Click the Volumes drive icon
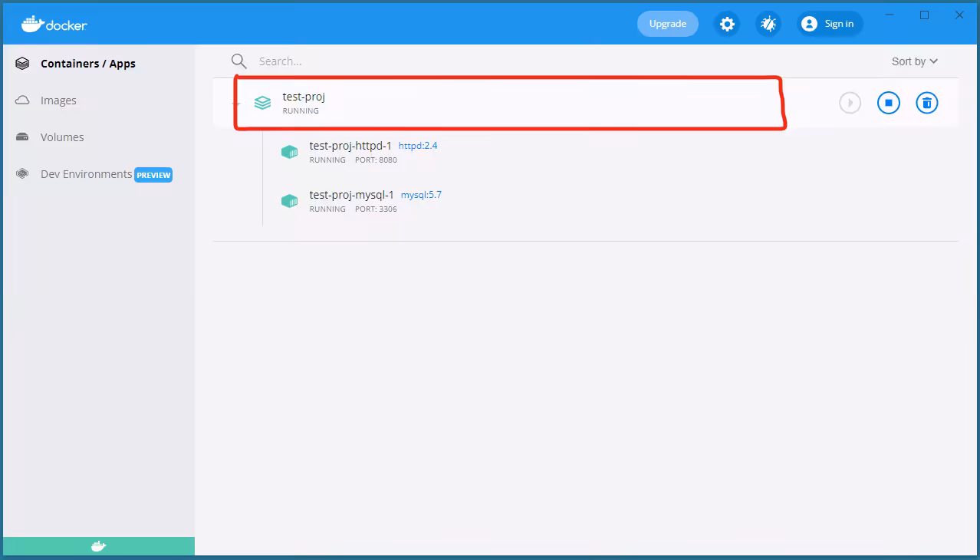The height and width of the screenshot is (560, 980). [22, 137]
